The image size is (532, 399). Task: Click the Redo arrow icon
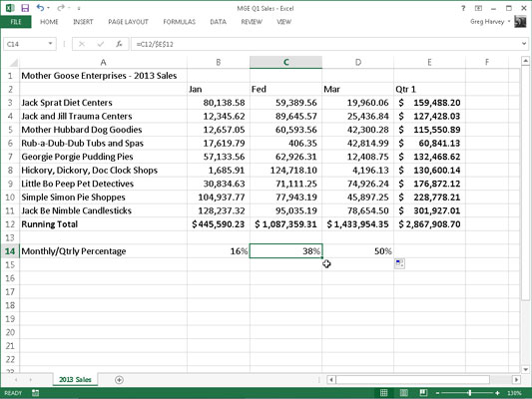coord(61,7)
